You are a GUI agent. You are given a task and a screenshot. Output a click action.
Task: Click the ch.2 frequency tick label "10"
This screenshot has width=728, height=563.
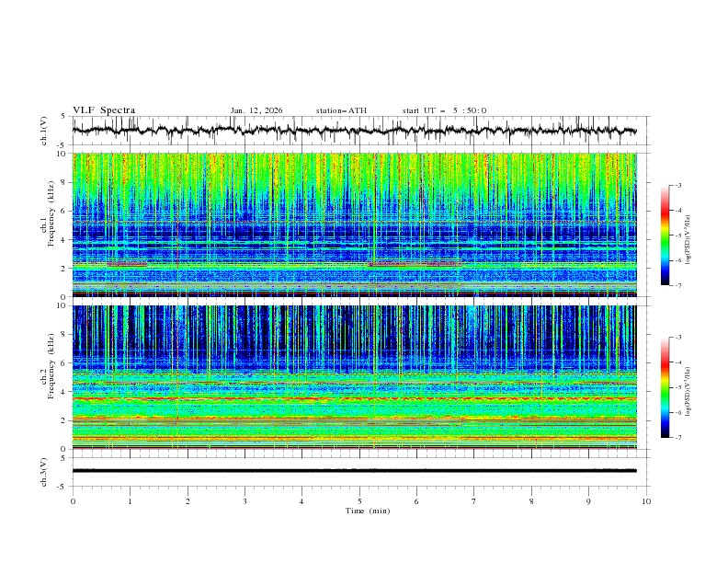coord(63,305)
